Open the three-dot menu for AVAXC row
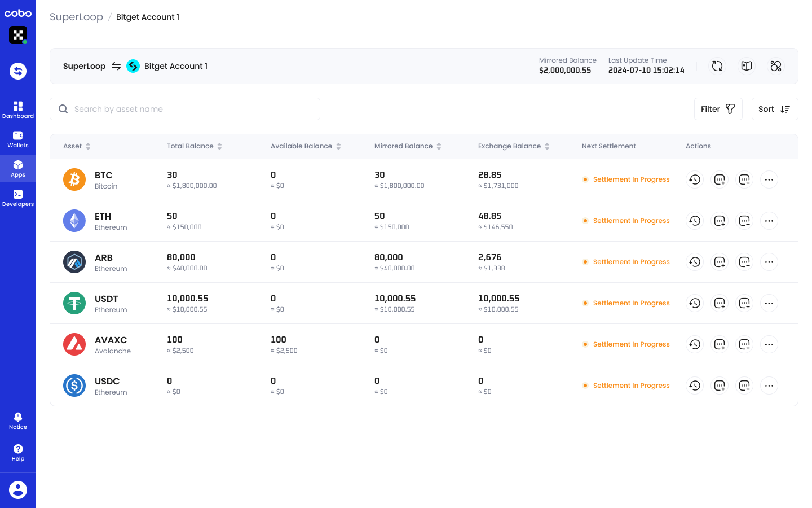The width and height of the screenshot is (812, 508). pyautogui.click(x=769, y=344)
